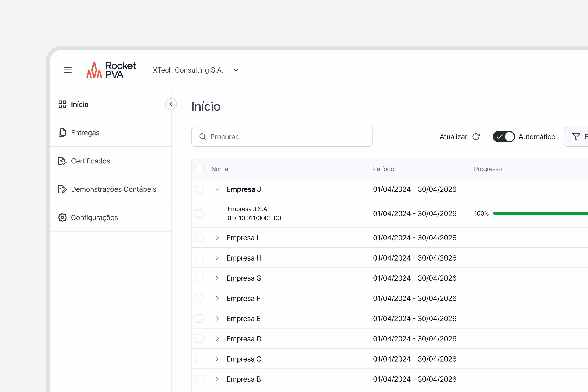
Task: Collapse the Empresa J row
Action: tap(217, 189)
